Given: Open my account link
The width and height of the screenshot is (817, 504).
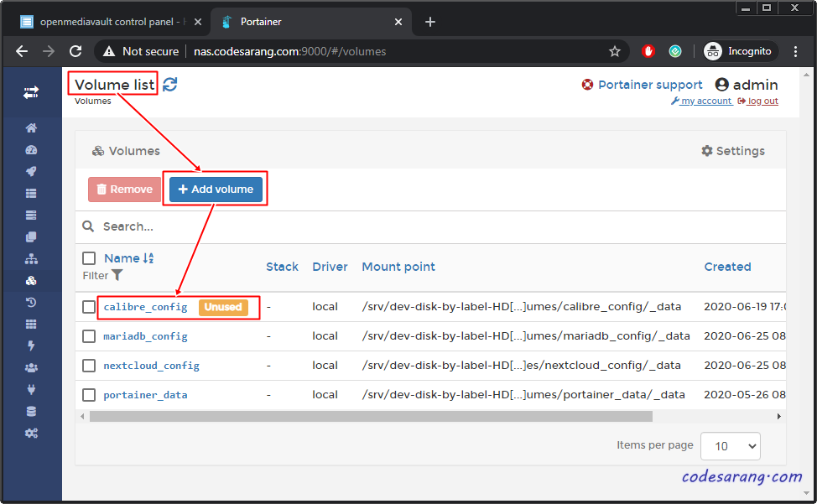Looking at the screenshot, I should 701,101.
